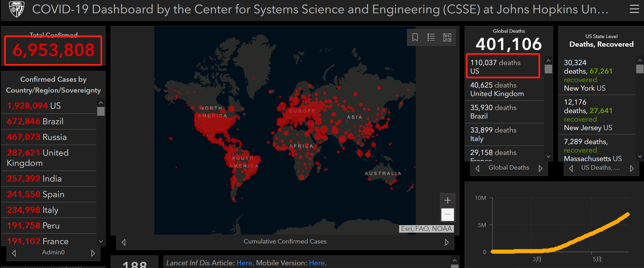The width and height of the screenshot is (644, 268).
Task: Click Esri, FAO, NOAA attribution
Action: coord(426,229)
